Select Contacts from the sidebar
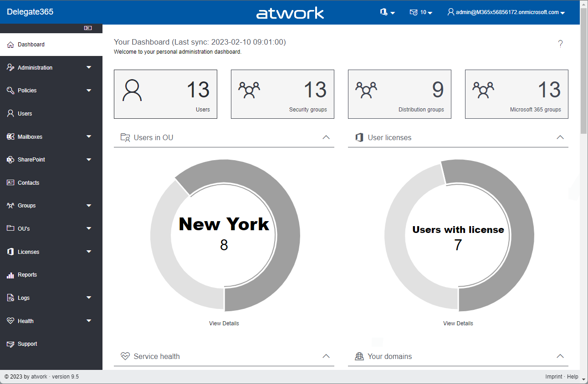This screenshot has width=588, height=384. tap(28, 183)
